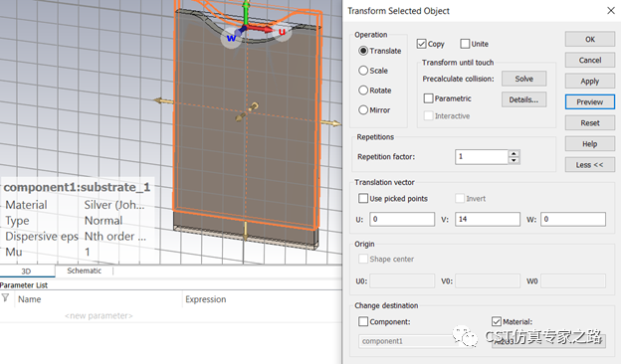Click the Preview button
This screenshot has width=621, height=364.
tap(590, 102)
